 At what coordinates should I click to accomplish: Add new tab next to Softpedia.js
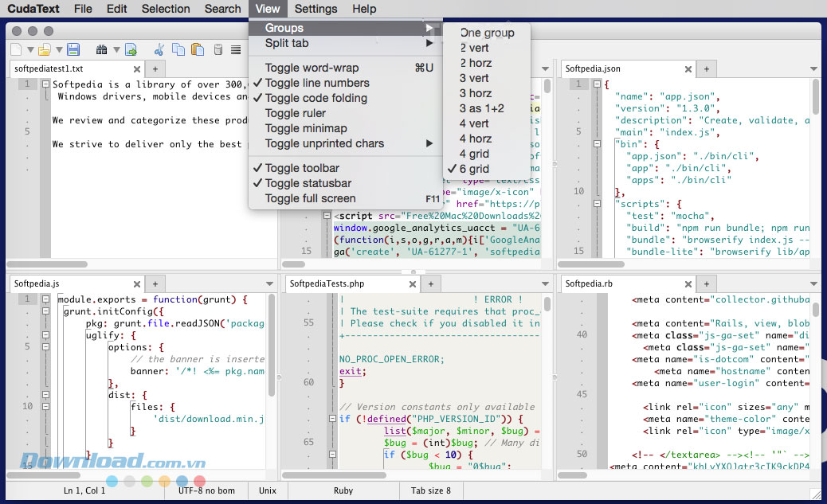coord(155,283)
